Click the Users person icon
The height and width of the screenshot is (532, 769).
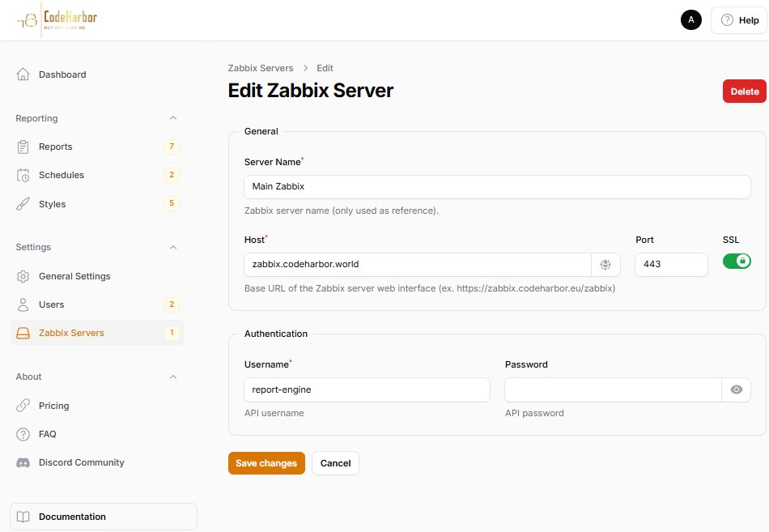pos(23,304)
